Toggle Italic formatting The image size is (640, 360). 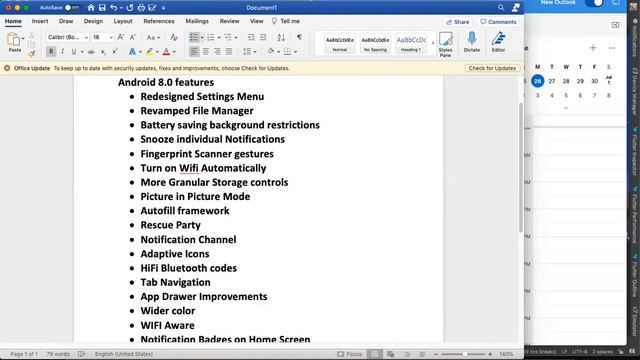pyautogui.click(x=62, y=52)
